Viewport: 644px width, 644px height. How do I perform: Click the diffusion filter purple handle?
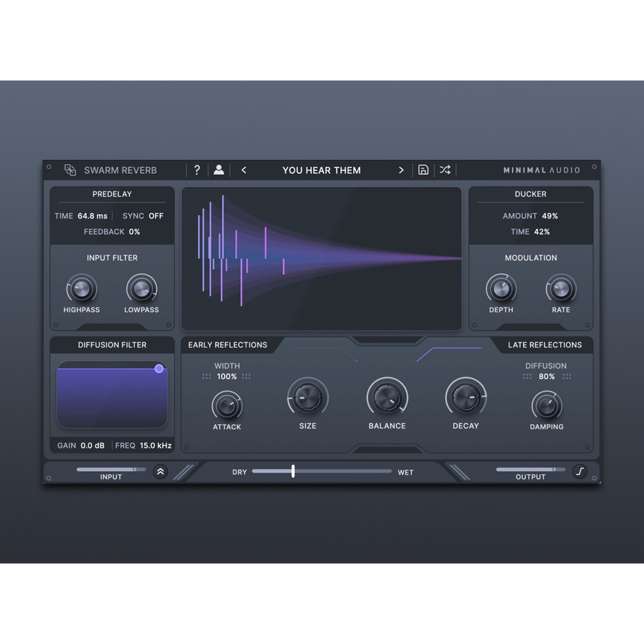click(x=159, y=369)
